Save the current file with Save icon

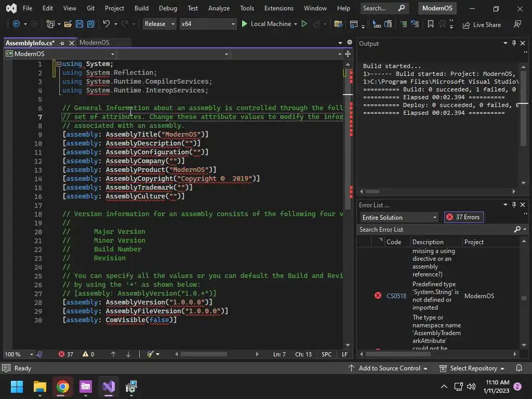79,24
